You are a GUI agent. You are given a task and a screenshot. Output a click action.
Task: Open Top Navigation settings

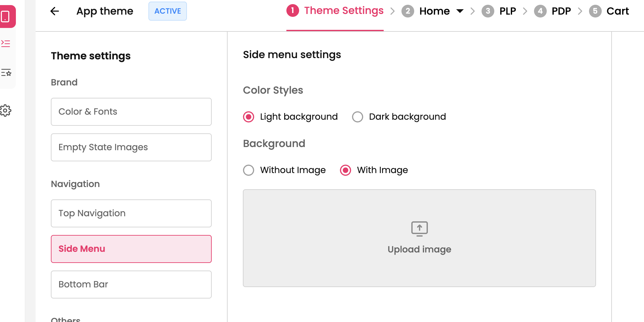[131, 213]
